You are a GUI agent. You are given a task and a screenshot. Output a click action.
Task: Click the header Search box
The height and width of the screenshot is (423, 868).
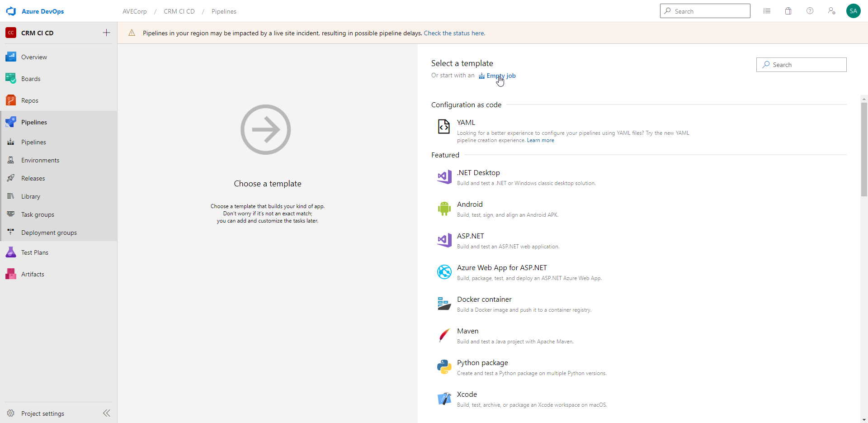click(x=705, y=11)
